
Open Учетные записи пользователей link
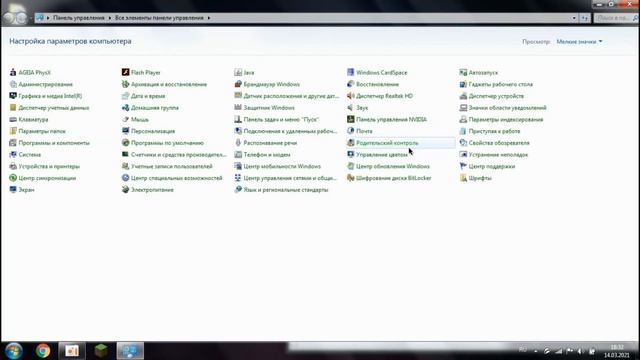(x=172, y=167)
